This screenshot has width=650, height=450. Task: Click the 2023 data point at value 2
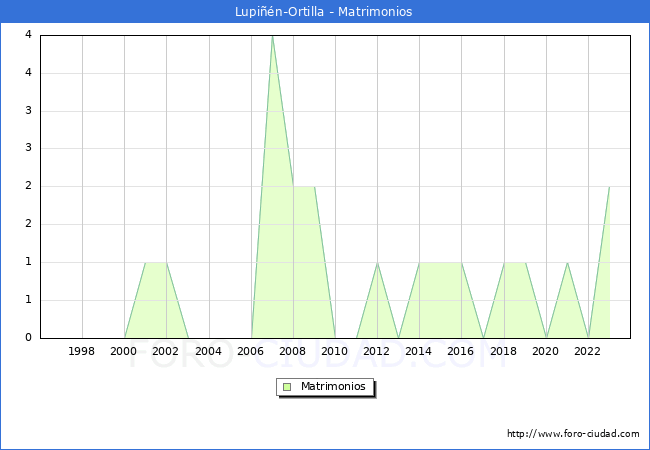tap(609, 187)
